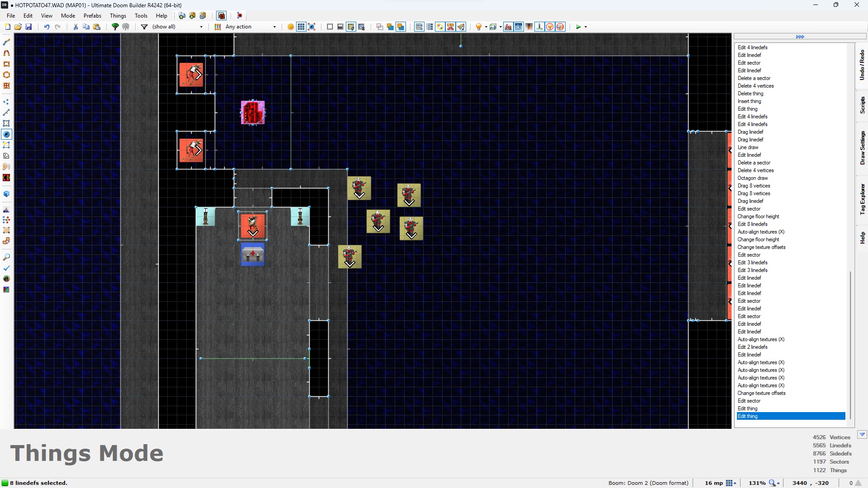This screenshot has width=868, height=488.
Task: Select the Draw Rectangle tool in sidebar
Action: pos(6,64)
